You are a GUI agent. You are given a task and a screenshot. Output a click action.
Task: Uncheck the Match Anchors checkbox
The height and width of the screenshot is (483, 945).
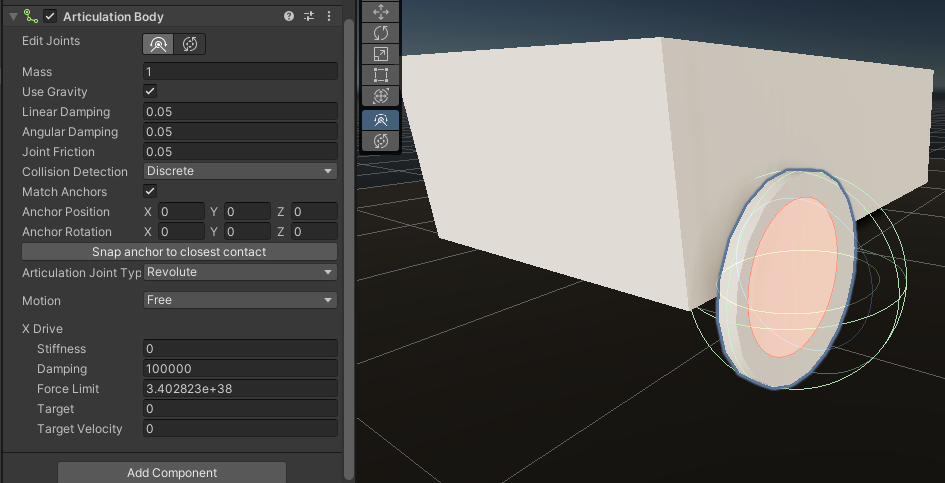(x=150, y=191)
